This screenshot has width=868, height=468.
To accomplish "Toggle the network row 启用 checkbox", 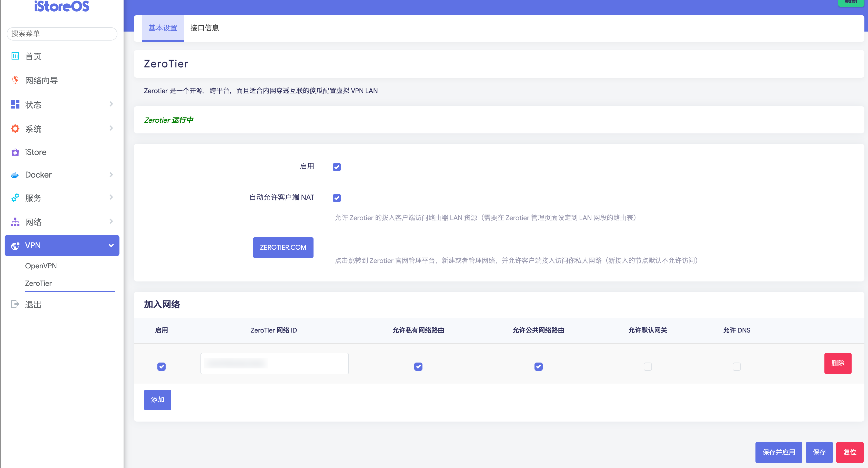I will pyautogui.click(x=162, y=366).
